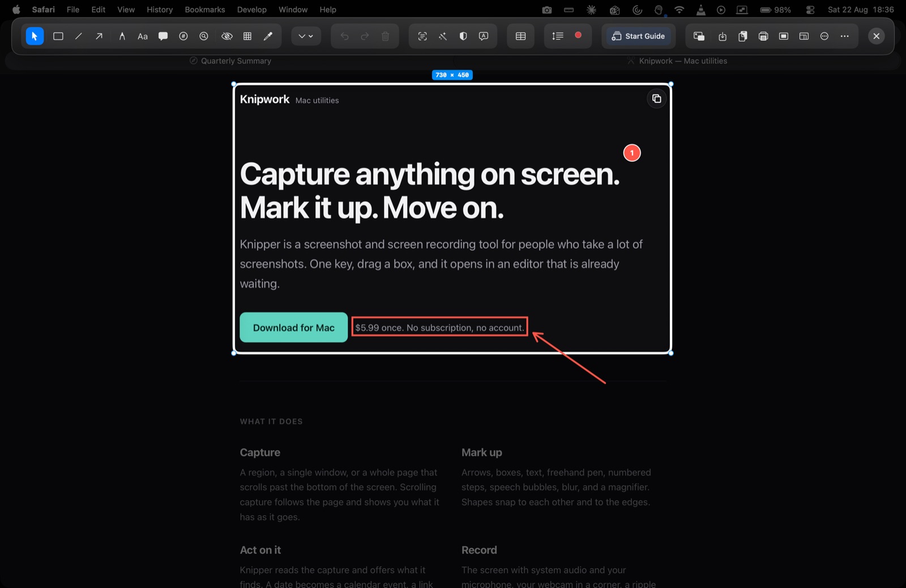
Task: Click the circled ellipsis options icon
Action: tap(824, 36)
